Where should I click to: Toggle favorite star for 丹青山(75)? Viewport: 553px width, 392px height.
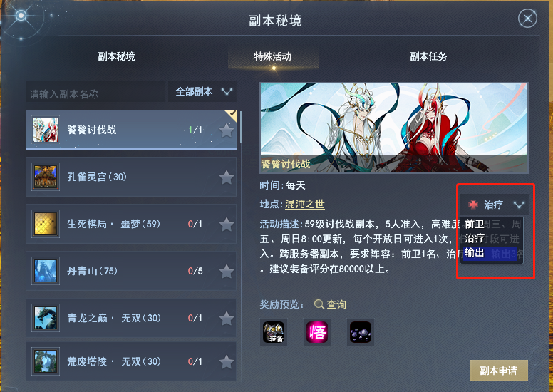227,272
